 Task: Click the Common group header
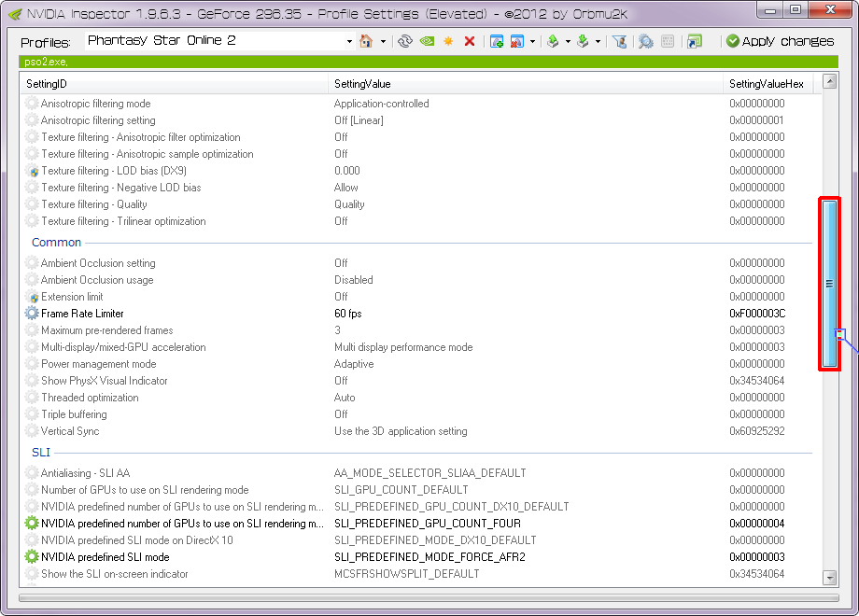click(x=56, y=242)
